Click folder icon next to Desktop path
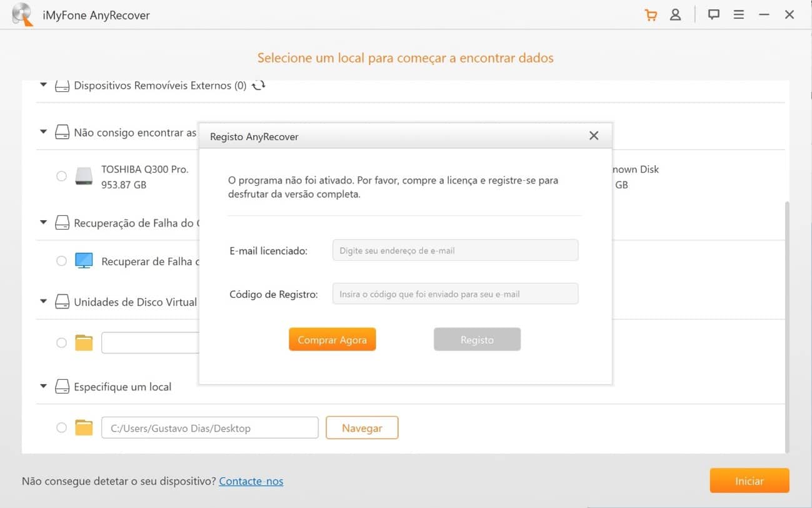The height and width of the screenshot is (508, 812). 84,428
